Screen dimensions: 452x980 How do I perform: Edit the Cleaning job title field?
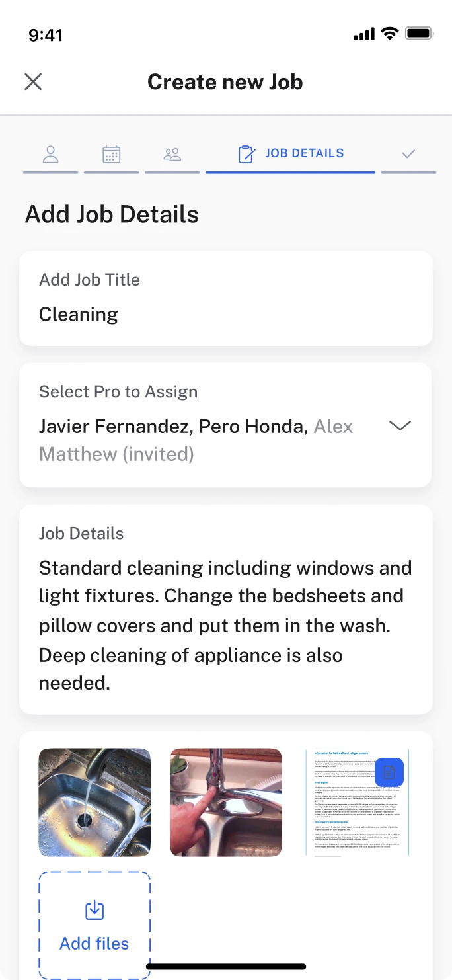click(78, 314)
